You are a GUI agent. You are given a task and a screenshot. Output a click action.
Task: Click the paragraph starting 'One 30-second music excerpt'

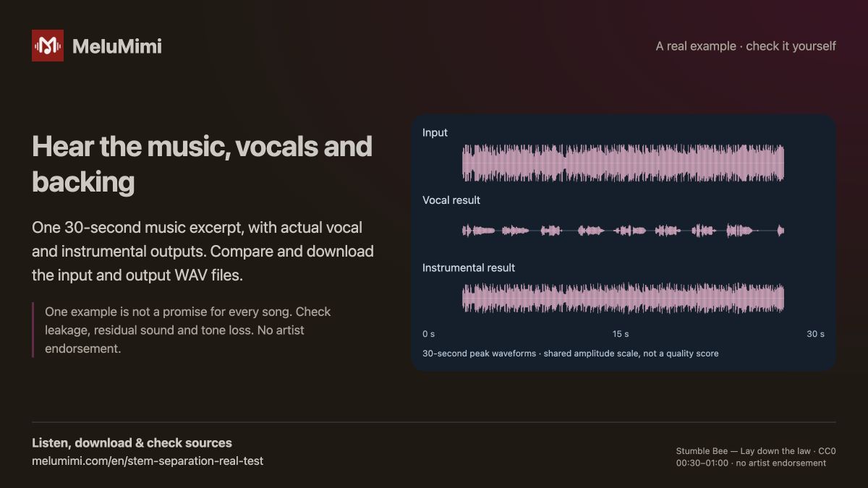click(203, 252)
